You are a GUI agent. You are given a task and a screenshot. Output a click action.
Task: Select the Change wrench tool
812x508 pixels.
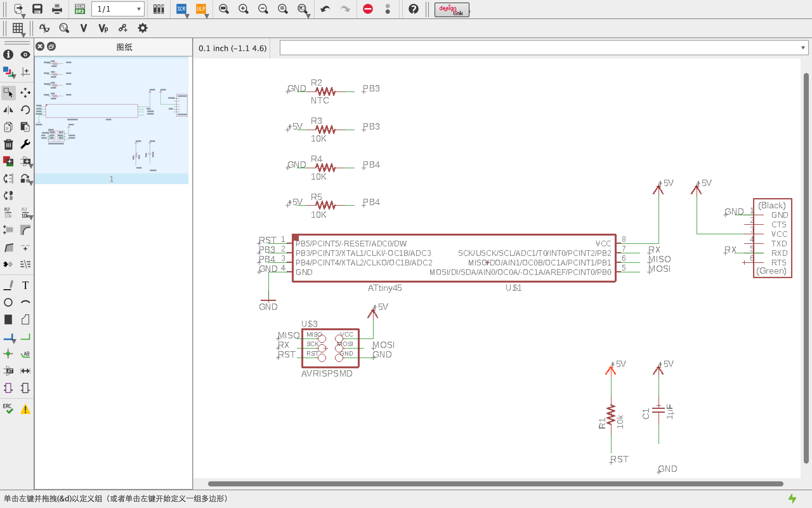(25, 144)
